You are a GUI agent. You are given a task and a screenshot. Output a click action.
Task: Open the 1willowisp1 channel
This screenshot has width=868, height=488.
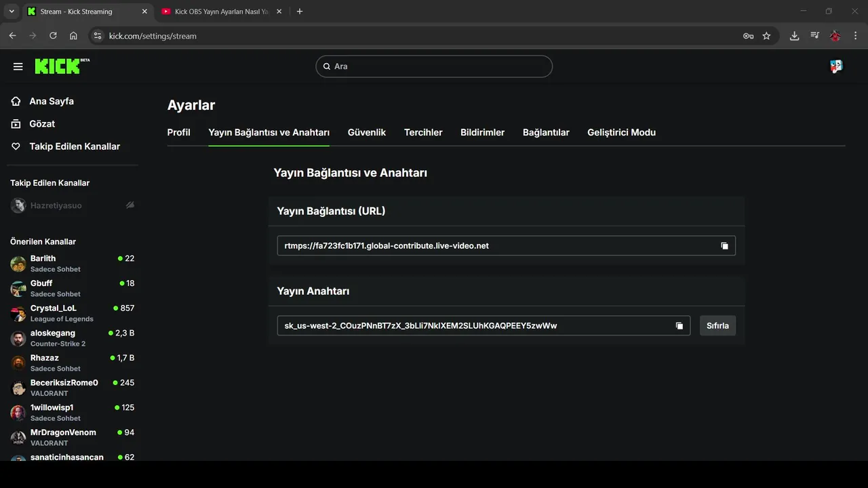72,413
